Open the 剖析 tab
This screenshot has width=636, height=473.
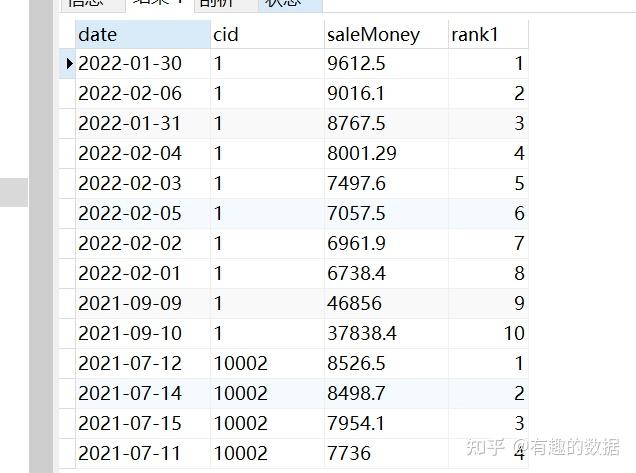pos(226,4)
